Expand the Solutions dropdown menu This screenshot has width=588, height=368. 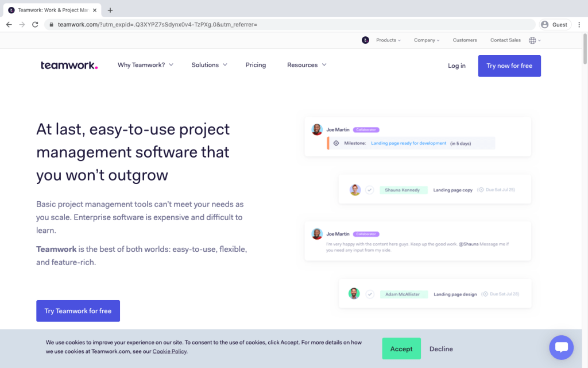click(209, 65)
